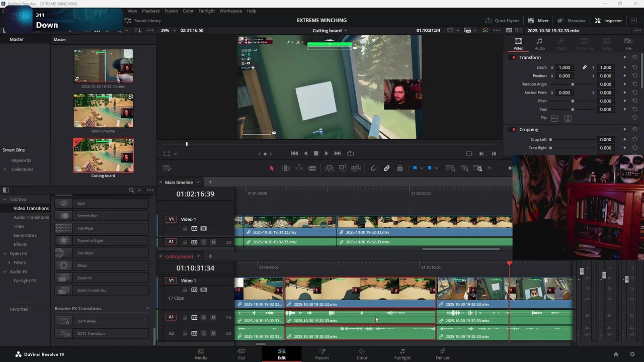The width and height of the screenshot is (644, 362).
Task: Switch to the Color page
Action: click(x=362, y=354)
